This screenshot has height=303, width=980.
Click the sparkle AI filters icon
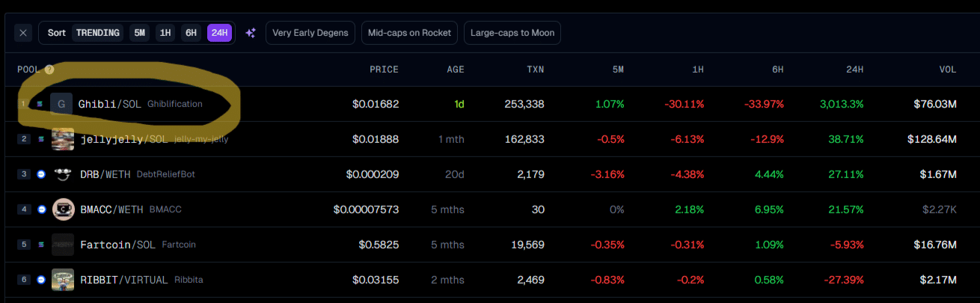point(251,33)
